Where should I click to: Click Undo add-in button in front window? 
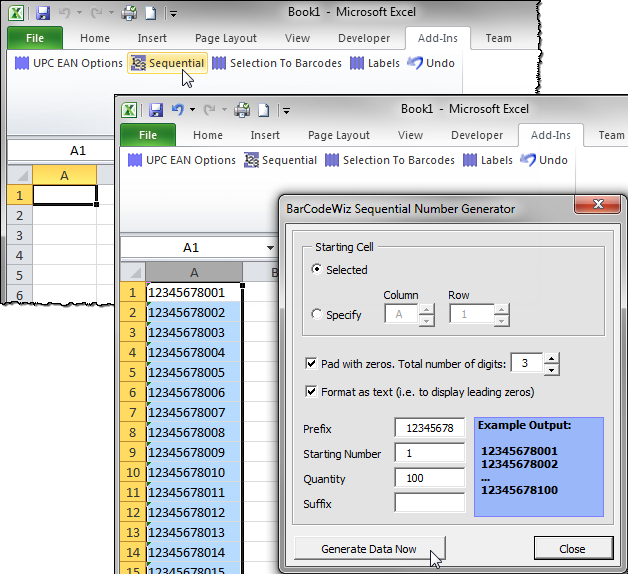pos(544,160)
